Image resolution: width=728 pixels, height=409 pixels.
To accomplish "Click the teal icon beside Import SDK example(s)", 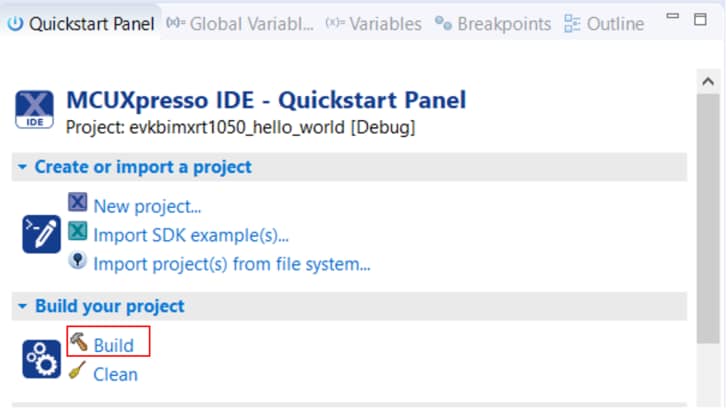I will pos(77,233).
